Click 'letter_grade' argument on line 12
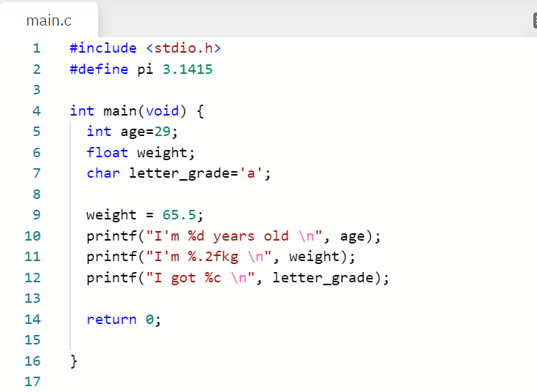 click(x=323, y=278)
